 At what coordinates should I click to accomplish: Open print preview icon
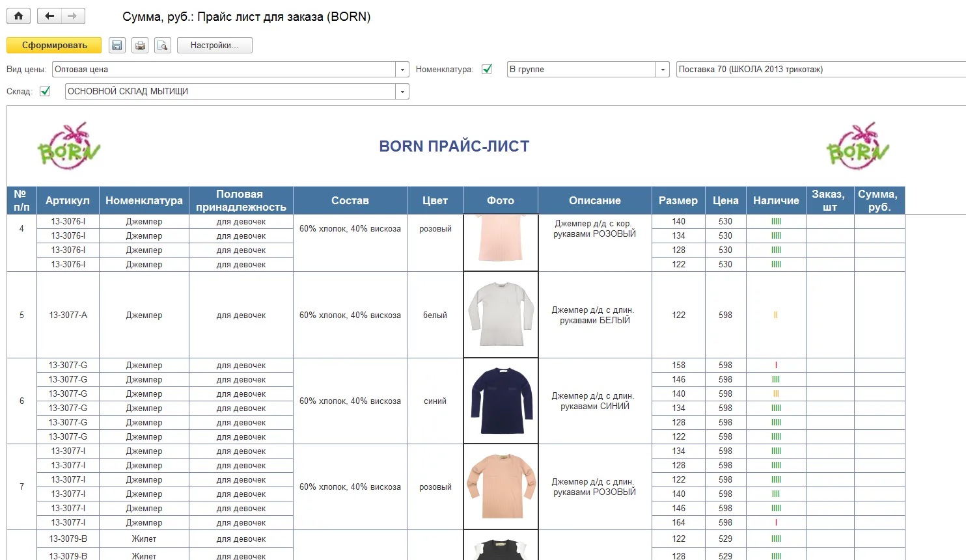coord(163,46)
